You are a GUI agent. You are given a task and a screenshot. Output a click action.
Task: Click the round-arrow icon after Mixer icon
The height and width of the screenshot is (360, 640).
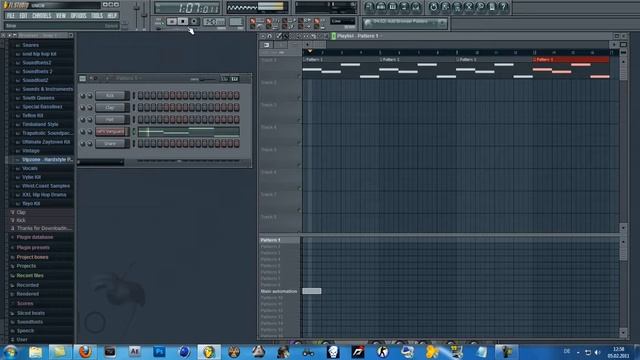pos(433,7)
